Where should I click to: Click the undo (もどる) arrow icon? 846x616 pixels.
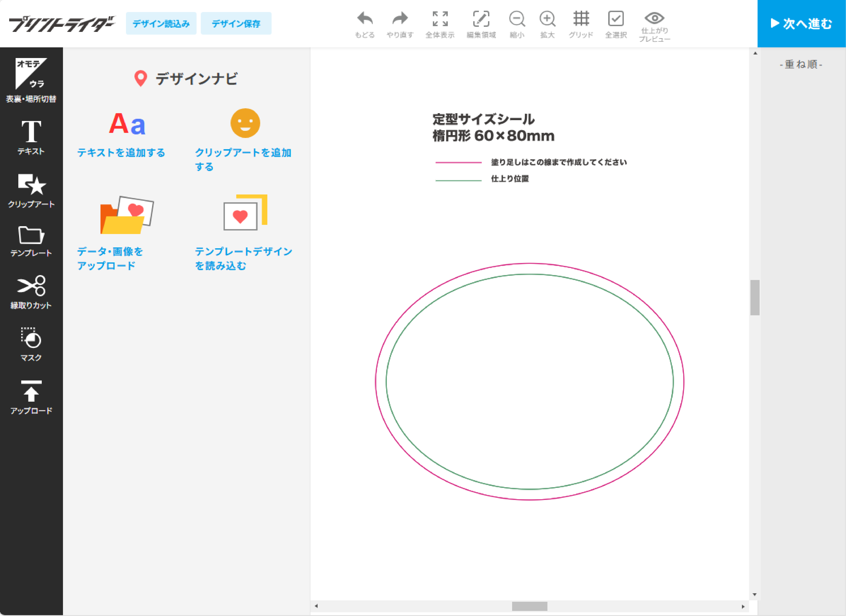[364, 19]
